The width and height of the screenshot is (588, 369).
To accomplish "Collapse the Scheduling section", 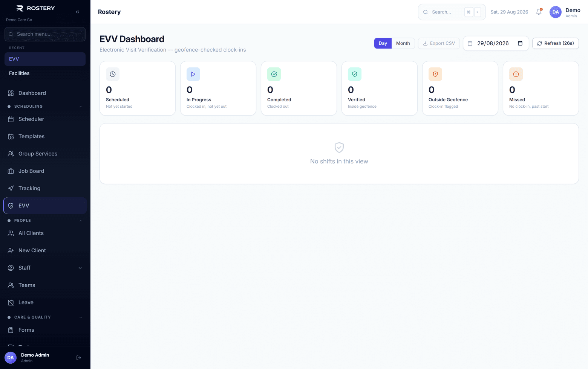I will pos(81,107).
